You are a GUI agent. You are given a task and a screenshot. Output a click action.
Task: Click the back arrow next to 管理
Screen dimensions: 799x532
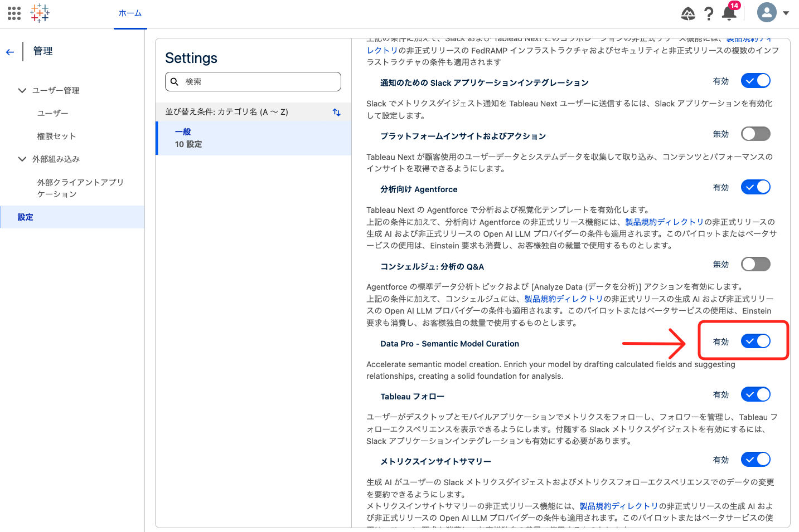9,52
